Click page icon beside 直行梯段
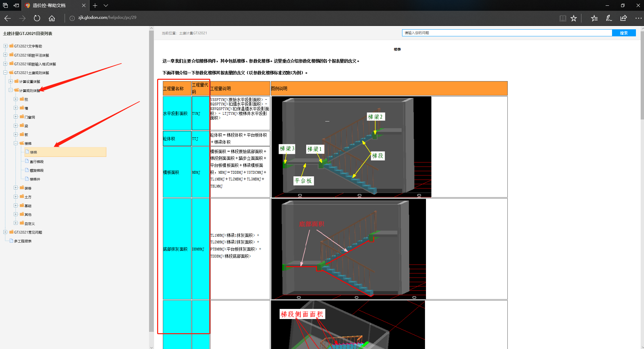Screen dimensions: 644x349 click(x=27, y=161)
